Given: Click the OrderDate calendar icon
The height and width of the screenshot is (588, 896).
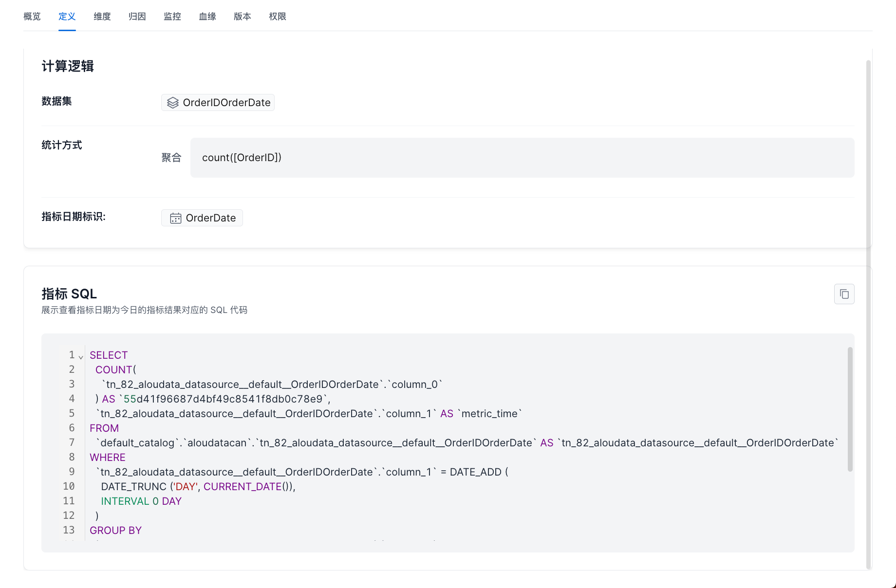Looking at the screenshot, I should [x=175, y=218].
